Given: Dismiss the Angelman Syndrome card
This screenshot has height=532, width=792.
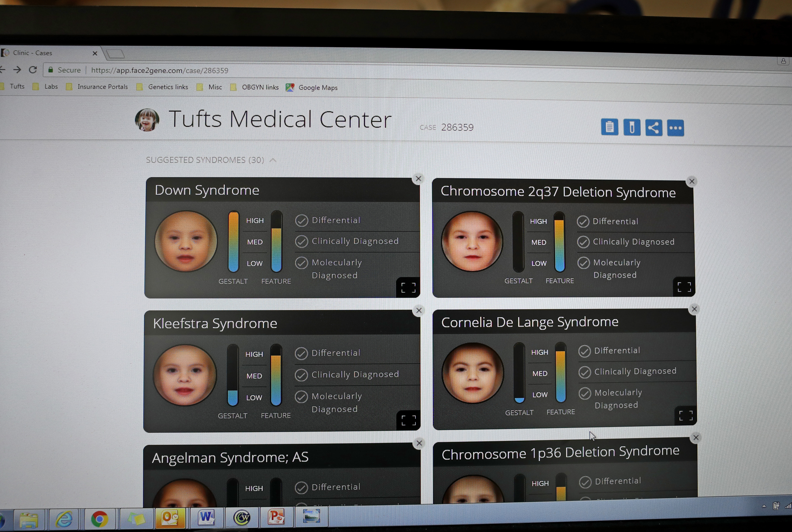Looking at the screenshot, I should tap(419, 443).
